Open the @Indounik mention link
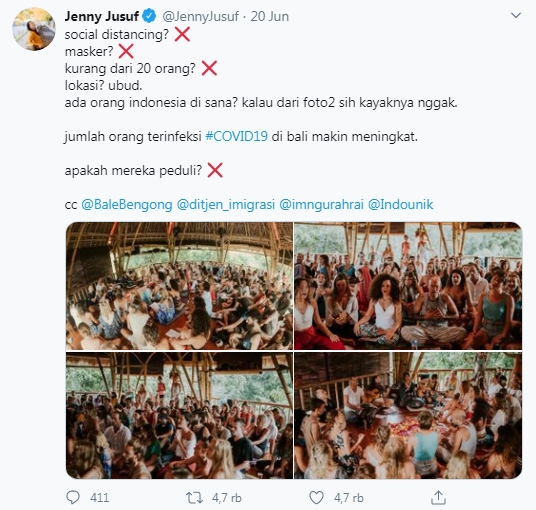The width and height of the screenshot is (536, 510). click(x=401, y=204)
